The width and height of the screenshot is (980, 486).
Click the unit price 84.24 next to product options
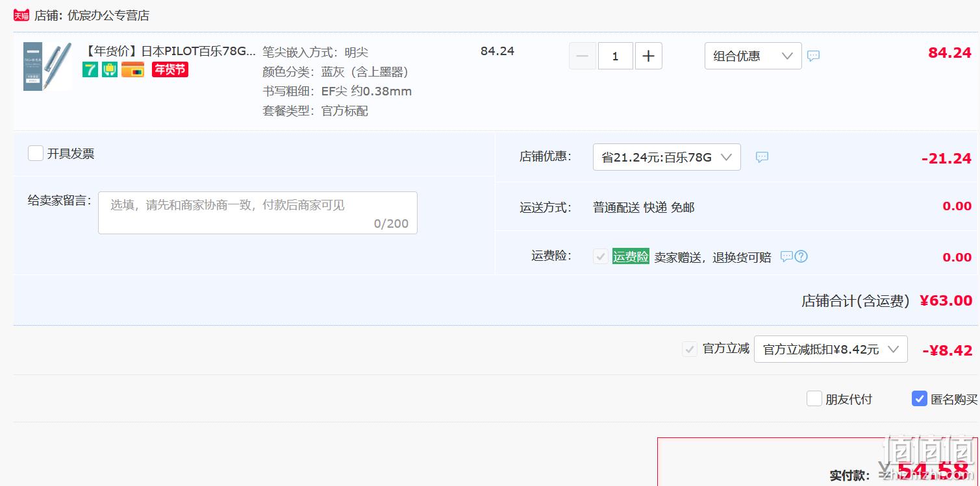click(x=497, y=51)
